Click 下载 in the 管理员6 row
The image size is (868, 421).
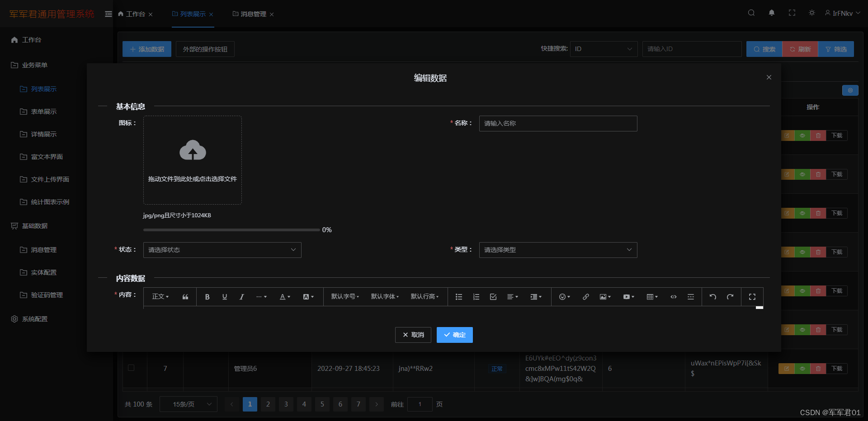click(x=837, y=369)
